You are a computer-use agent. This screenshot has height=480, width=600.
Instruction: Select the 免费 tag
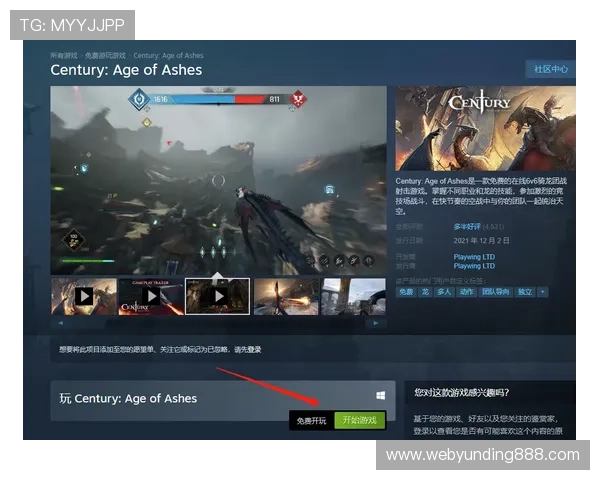click(406, 292)
